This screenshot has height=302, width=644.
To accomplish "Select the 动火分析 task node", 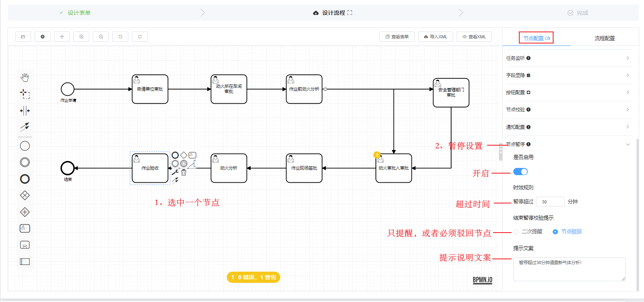I will (229, 168).
